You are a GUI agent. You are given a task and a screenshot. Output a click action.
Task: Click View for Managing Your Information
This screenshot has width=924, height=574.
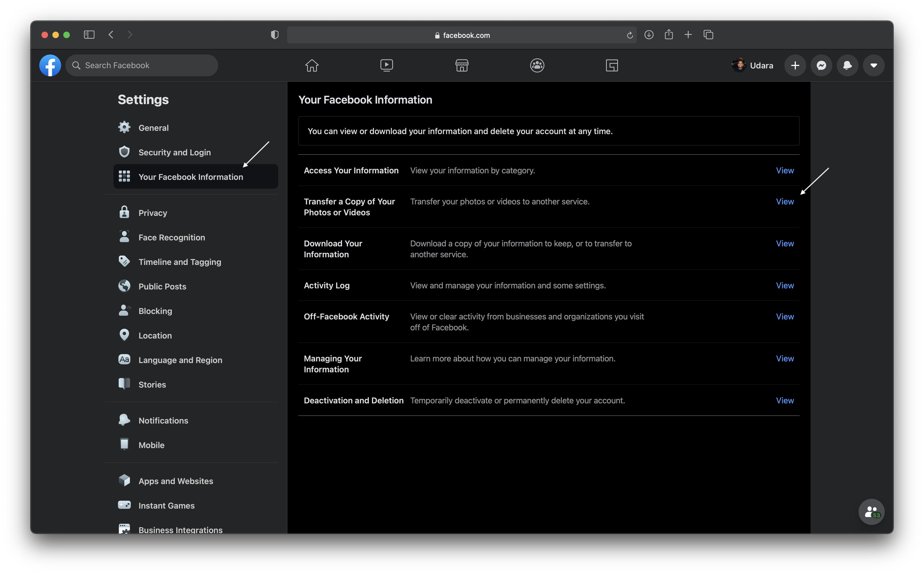[x=785, y=358]
